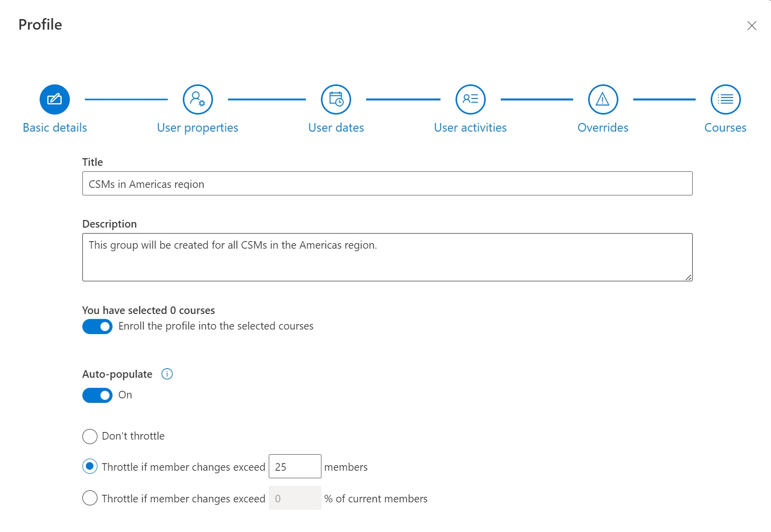Viewport: 771px width, 532px height.
Task: Turn off the Auto-populate toggle
Action: tap(97, 395)
